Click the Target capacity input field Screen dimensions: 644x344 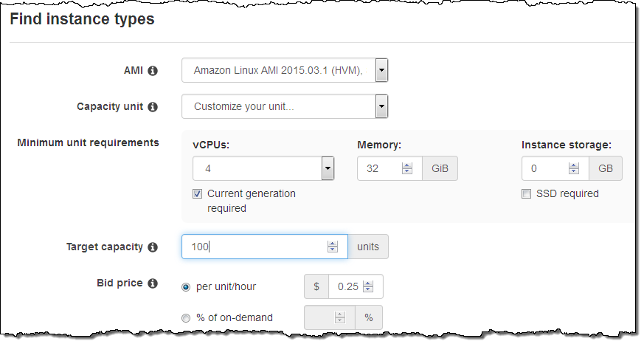[255, 247]
